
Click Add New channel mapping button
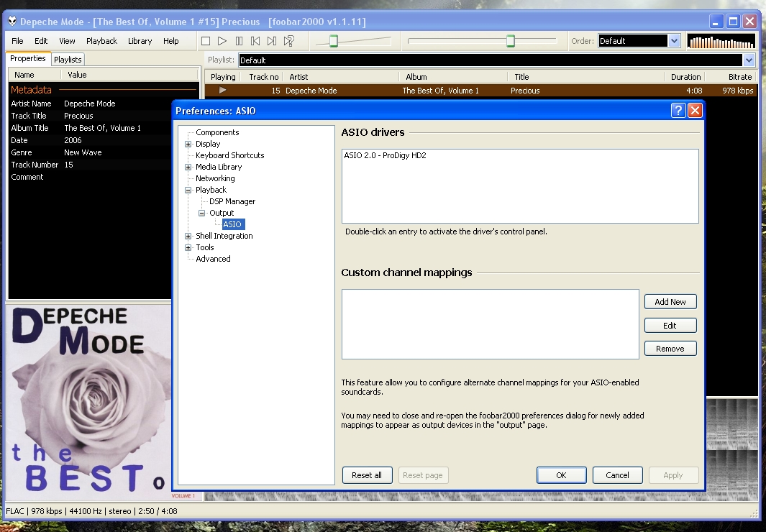pyautogui.click(x=670, y=302)
